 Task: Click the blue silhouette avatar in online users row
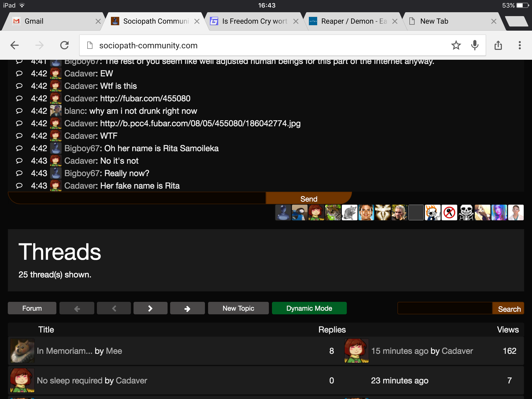tap(283, 212)
